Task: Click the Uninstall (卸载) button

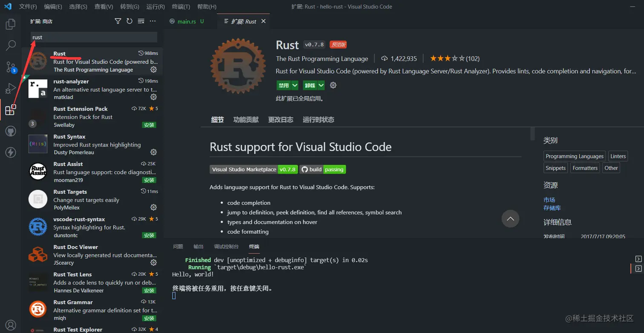Action: click(310, 85)
